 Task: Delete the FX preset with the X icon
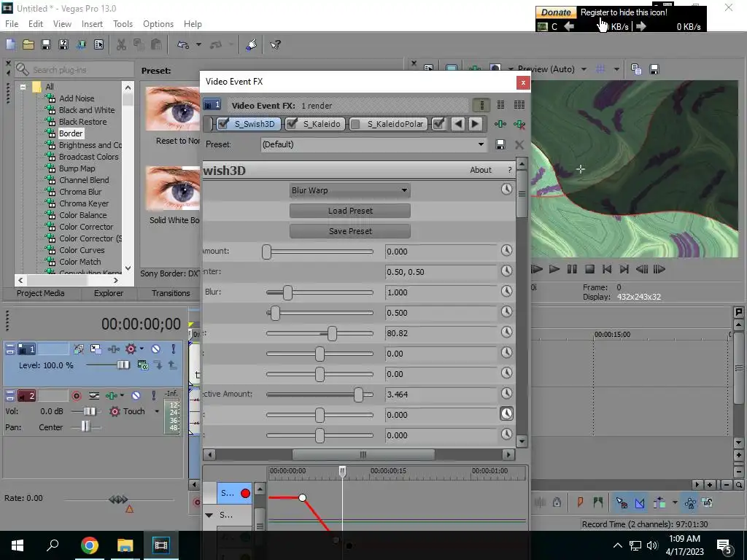point(519,145)
